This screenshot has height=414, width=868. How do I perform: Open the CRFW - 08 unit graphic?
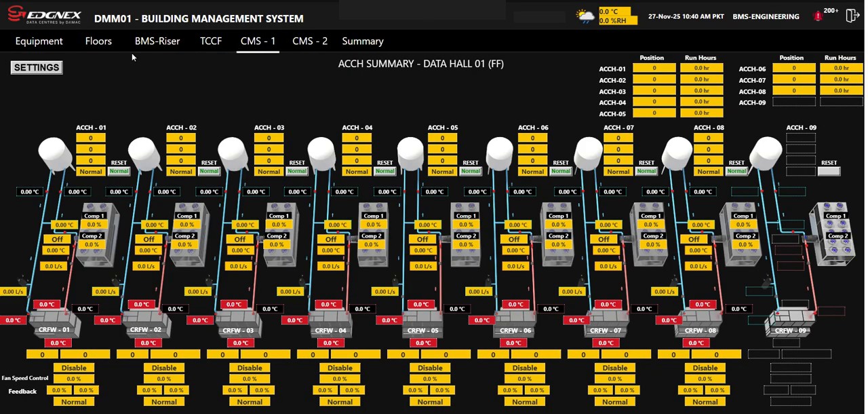coord(698,322)
